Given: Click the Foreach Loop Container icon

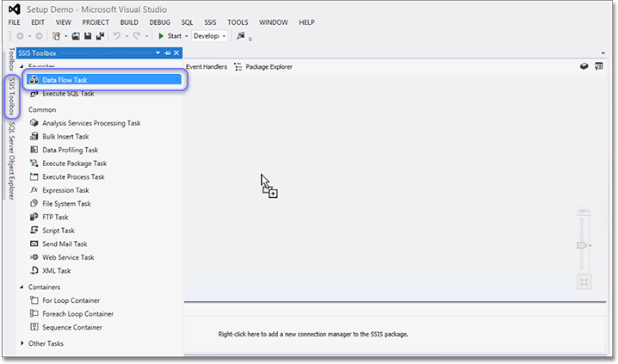Looking at the screenshot, I should (x=34, y=313).
